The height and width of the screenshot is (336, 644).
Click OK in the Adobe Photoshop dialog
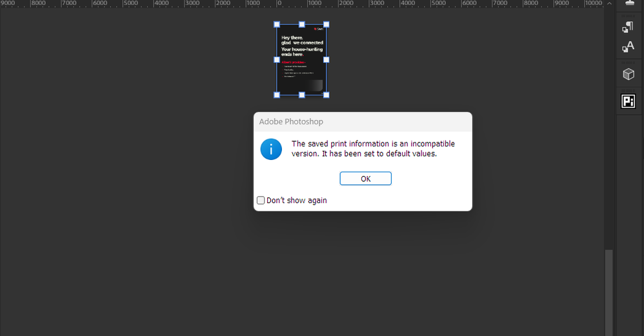tap(365, 179)
